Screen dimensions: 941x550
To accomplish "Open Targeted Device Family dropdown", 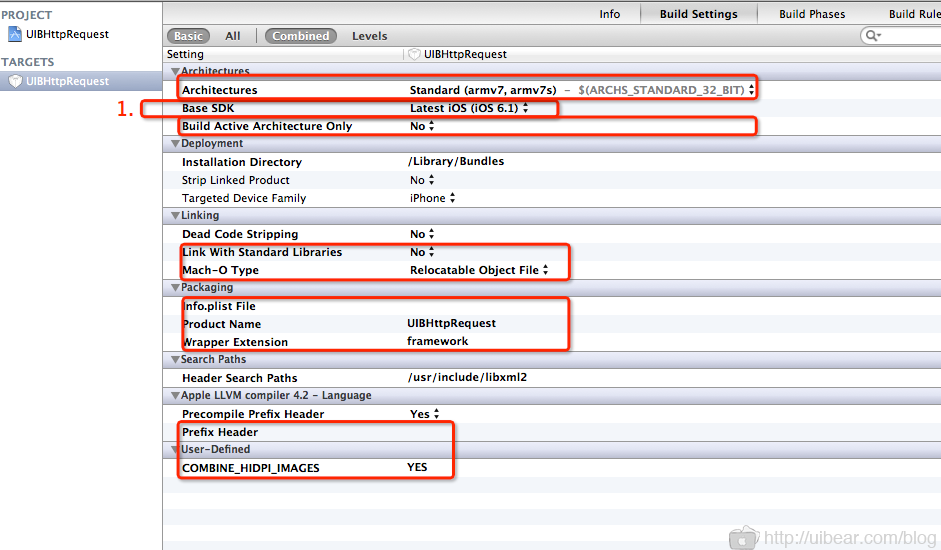I will click(432, 198).
